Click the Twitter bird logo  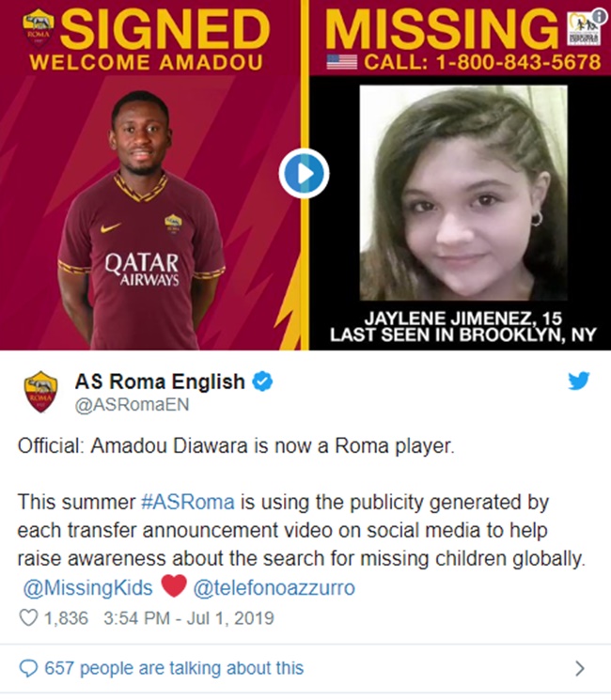click(579, 381)
